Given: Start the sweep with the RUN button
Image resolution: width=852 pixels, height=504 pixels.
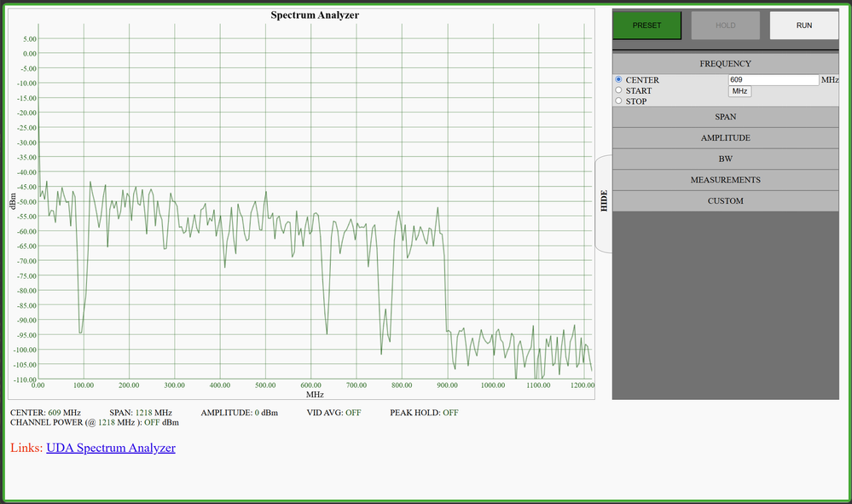Looking at the screenshot, I should pos(803,26).
